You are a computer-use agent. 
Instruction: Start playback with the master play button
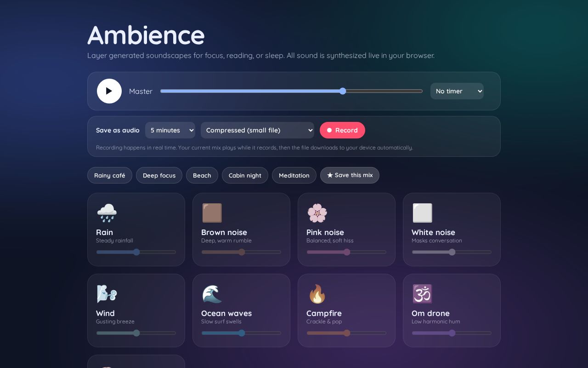pos(109,91)
